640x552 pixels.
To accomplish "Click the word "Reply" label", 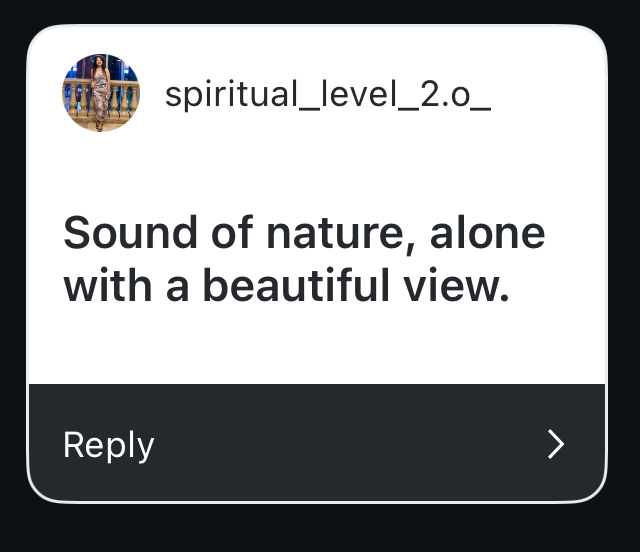I will 108,445.
